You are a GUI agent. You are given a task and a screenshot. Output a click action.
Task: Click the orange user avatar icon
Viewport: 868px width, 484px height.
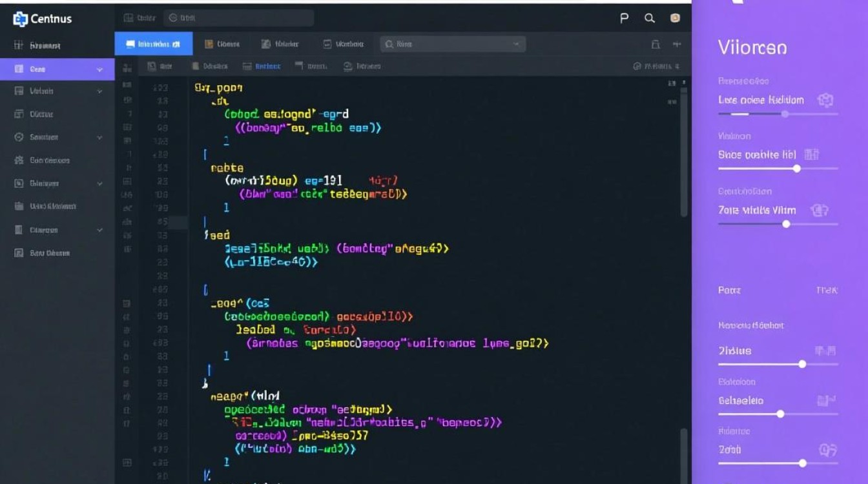point(675,19)
